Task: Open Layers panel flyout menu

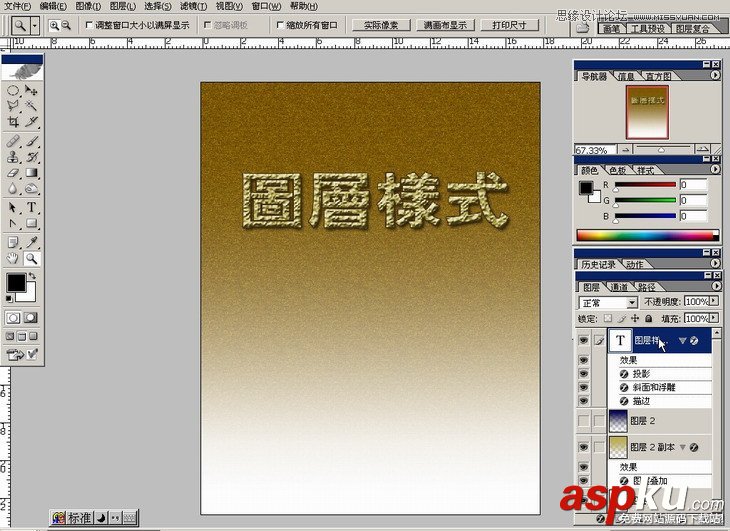Action: pyautogui.click(x=716, y=286)
